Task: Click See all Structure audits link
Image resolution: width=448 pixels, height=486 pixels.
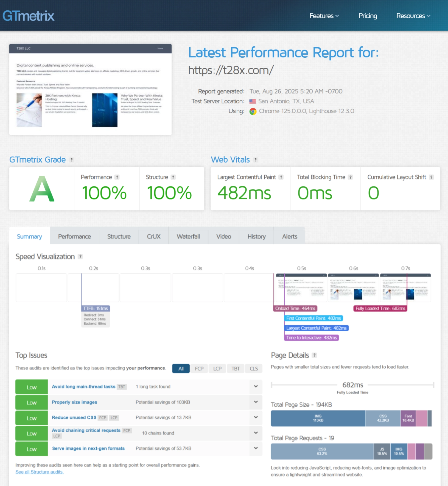Action: tap(39, 472)
